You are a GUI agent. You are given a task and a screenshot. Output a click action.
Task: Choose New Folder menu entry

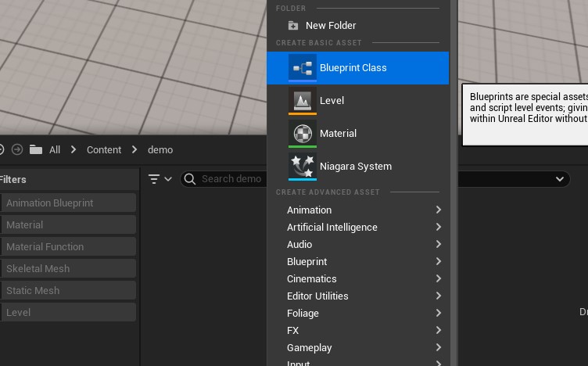[358, 26]
